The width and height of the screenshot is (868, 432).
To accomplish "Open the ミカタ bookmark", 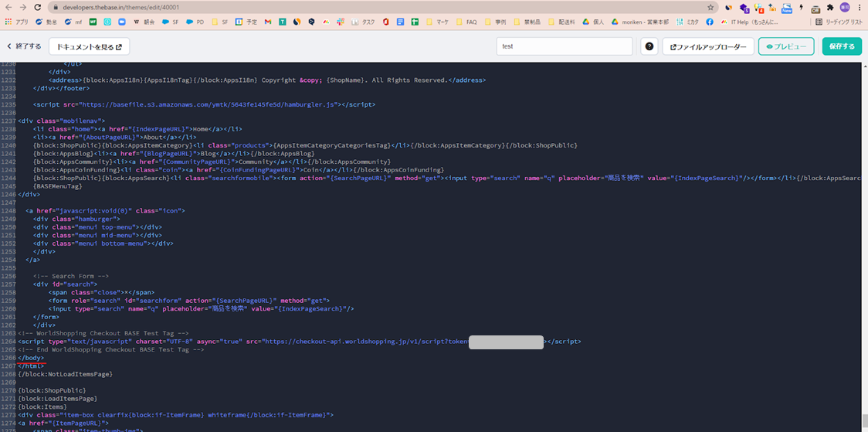I will click(x=687, y=22).
